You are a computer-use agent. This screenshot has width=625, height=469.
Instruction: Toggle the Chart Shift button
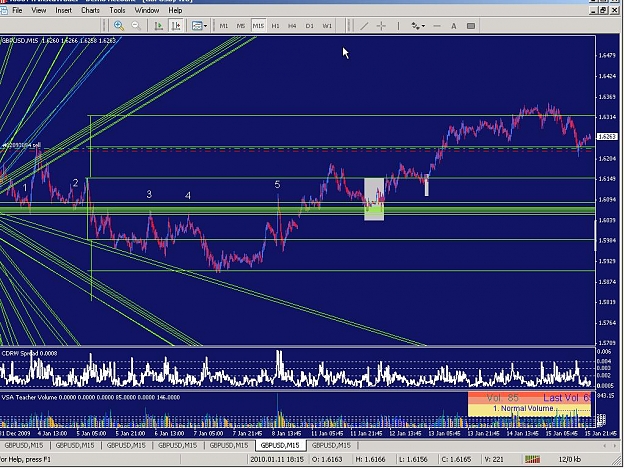click(176, 26)
